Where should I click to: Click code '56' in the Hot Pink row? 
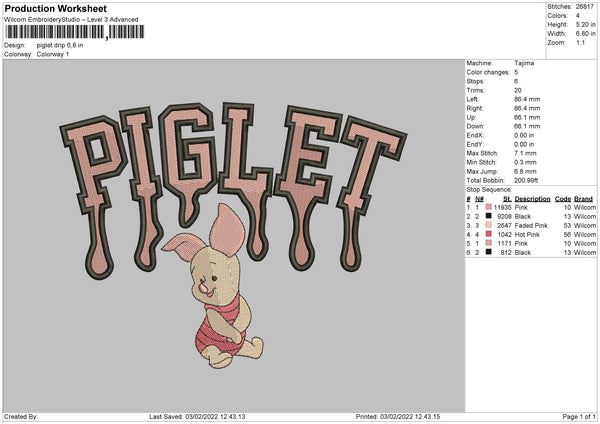tap(567, 235)
